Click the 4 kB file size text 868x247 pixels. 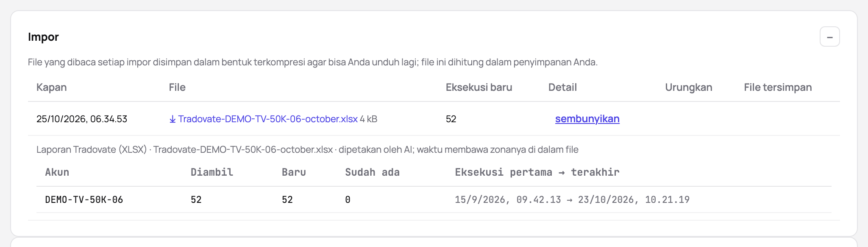pos(368,119)
